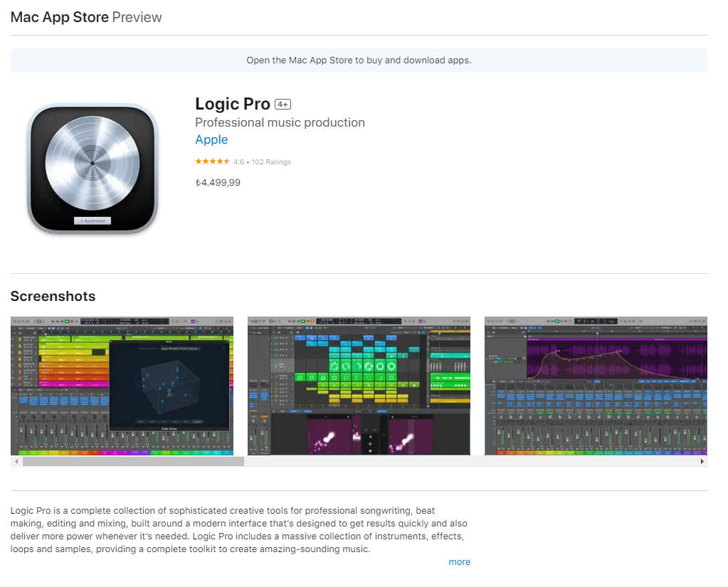Click the horizontal screenshots scrollbar thumb
Screen dimensions: 728x587
click(x=133, y=462)
